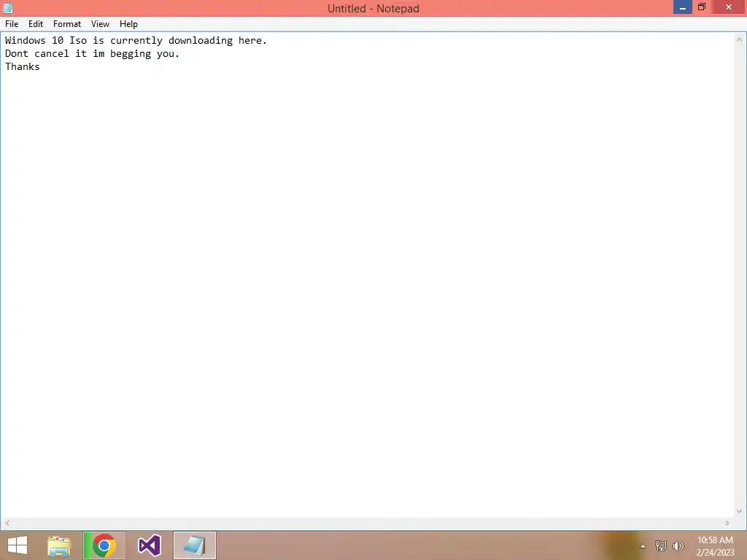Click the vertical scrollbar up arrow
This screenshot has height=560, width=747.
coord(739,39)
